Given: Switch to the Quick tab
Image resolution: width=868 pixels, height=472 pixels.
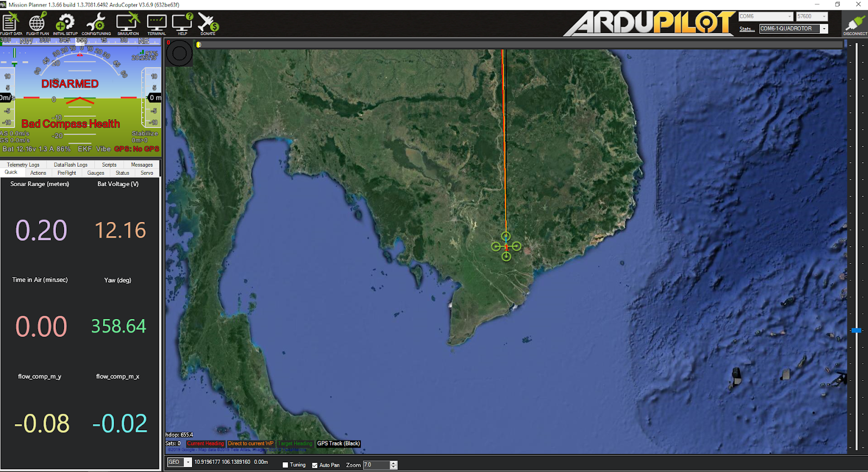Looking at the screenshot, I should 11,173.
